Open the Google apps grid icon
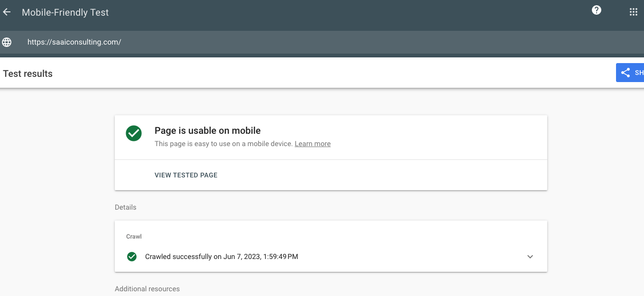 coord(633,12)
